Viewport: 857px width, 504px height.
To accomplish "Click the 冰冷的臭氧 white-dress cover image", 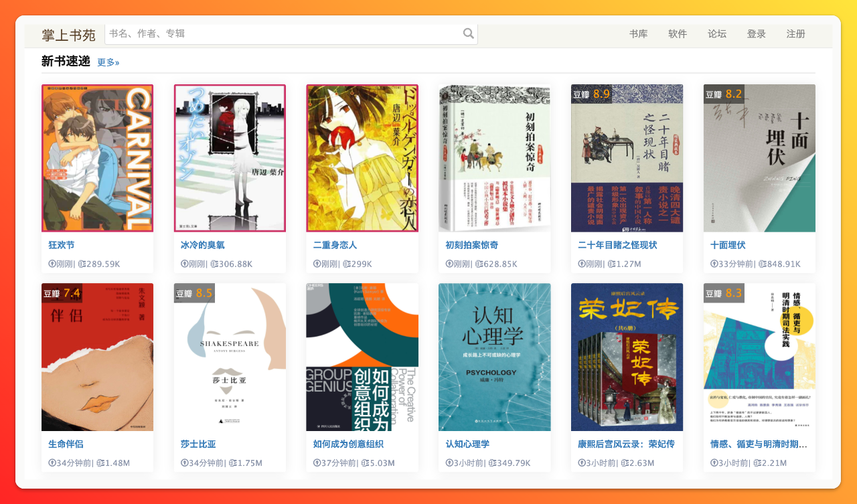I will [x=230, y=158].
